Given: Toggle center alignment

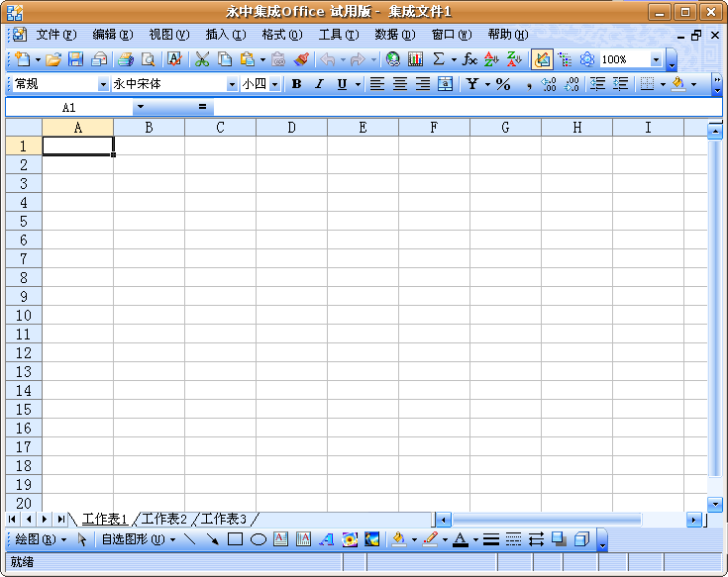Looking at the screenshot, I should 400,84.
